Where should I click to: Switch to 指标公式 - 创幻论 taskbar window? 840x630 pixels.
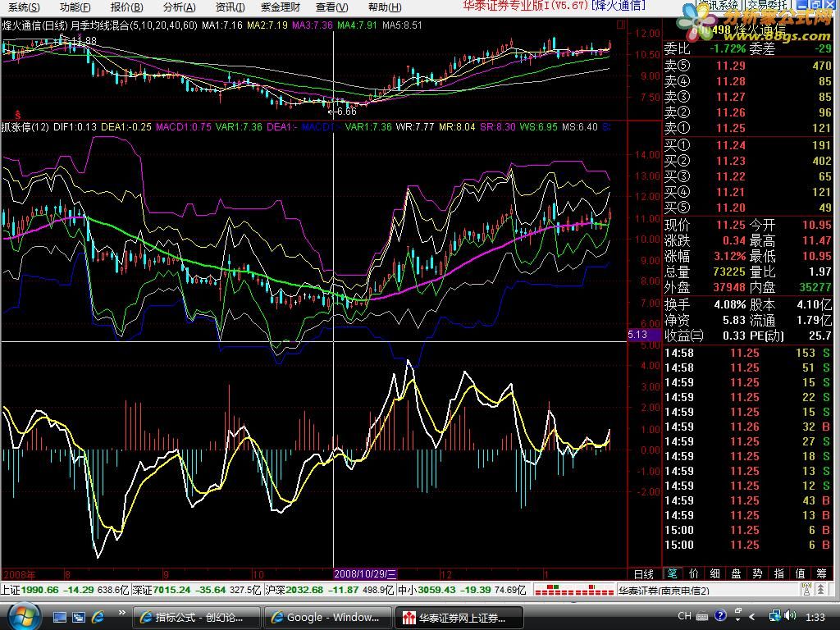(x=197, y=617)
